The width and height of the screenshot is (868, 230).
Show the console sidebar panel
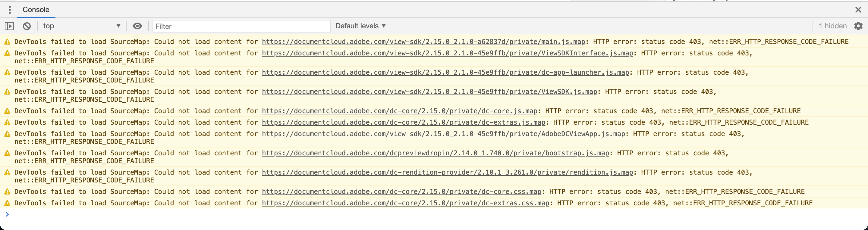pyautogui.click(x=9, y=26)
